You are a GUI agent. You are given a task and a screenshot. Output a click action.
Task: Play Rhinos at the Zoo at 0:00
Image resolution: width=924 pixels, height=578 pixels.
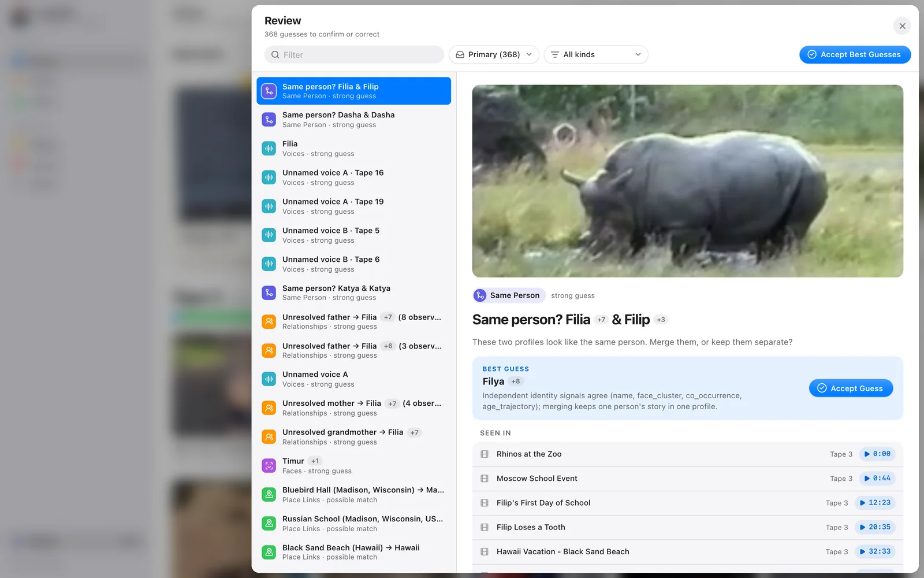point(877,454)
